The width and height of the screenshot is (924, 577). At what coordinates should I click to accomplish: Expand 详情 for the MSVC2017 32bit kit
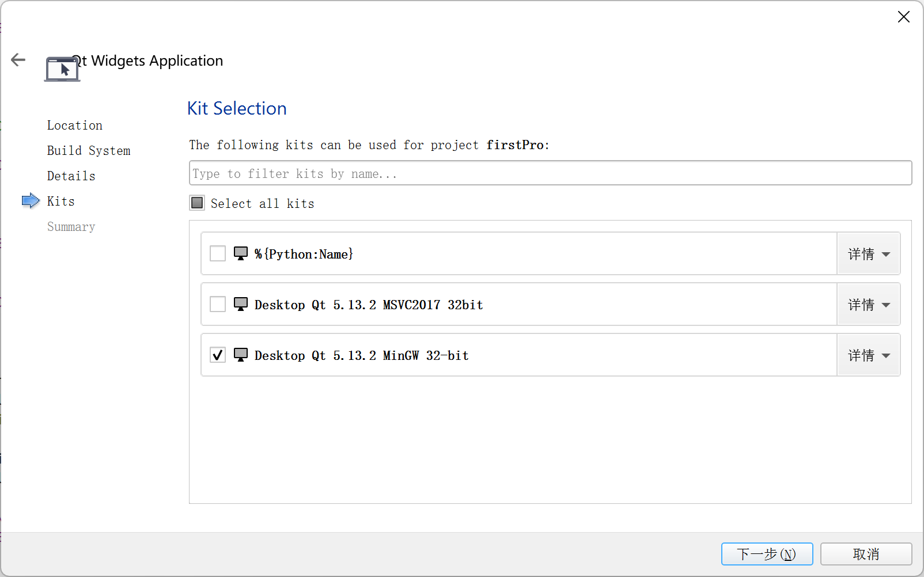click(868, 305)
